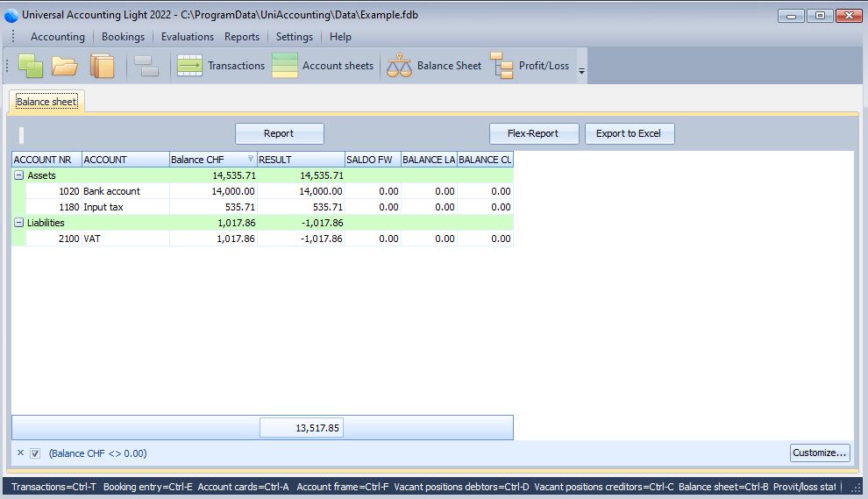Open Transactions from the toolbar
Image resolution: width=868 pixels, height=499 pixels.
[221, 66]
